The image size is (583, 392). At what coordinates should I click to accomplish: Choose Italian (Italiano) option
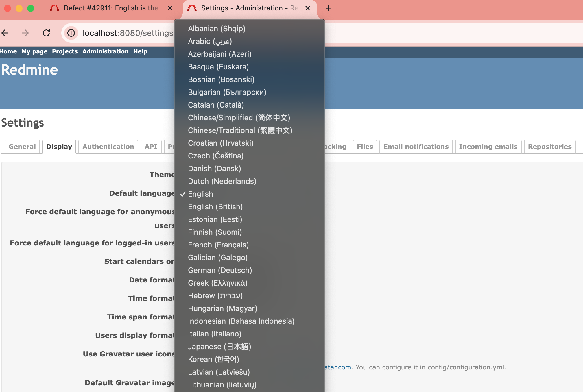click(x=250, y=334)
